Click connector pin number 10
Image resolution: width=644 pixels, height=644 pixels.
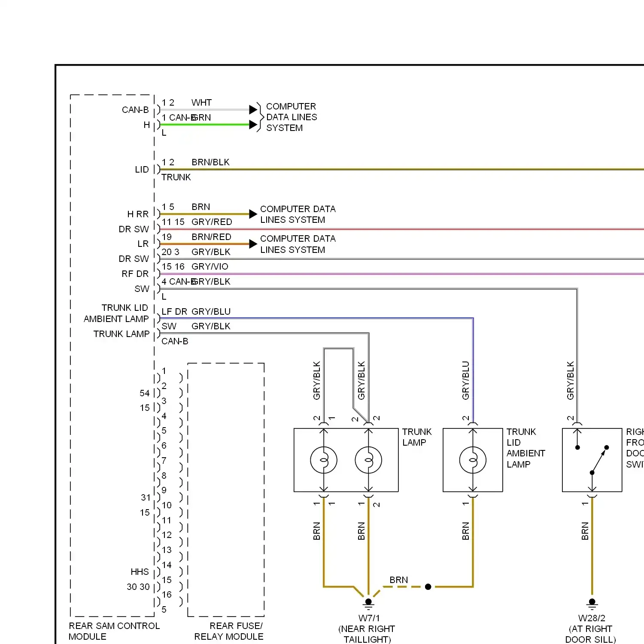167,505
